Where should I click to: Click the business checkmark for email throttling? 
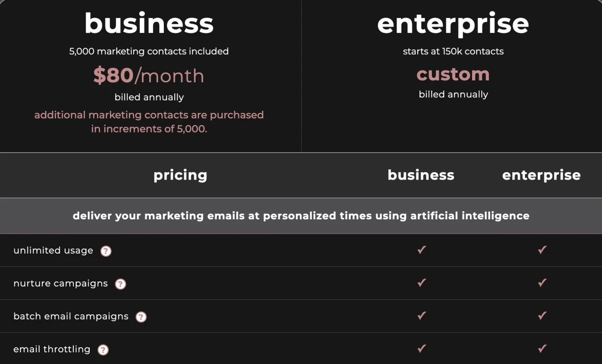pos(421,349)
